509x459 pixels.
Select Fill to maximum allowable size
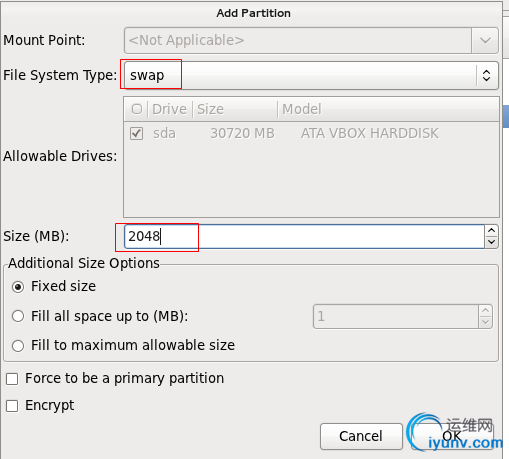point(18,346)
